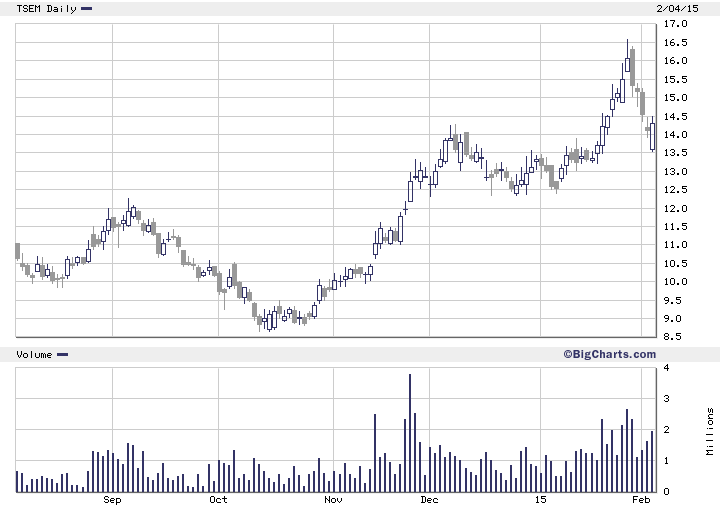
Task: Click the 3 on the volume axis
Action: [x=666, y=398]
